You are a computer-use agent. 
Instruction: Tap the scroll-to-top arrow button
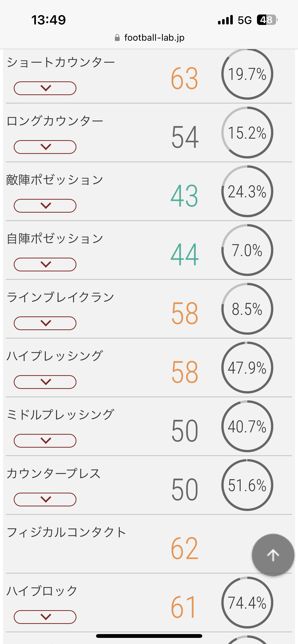(x=273, y=555)
